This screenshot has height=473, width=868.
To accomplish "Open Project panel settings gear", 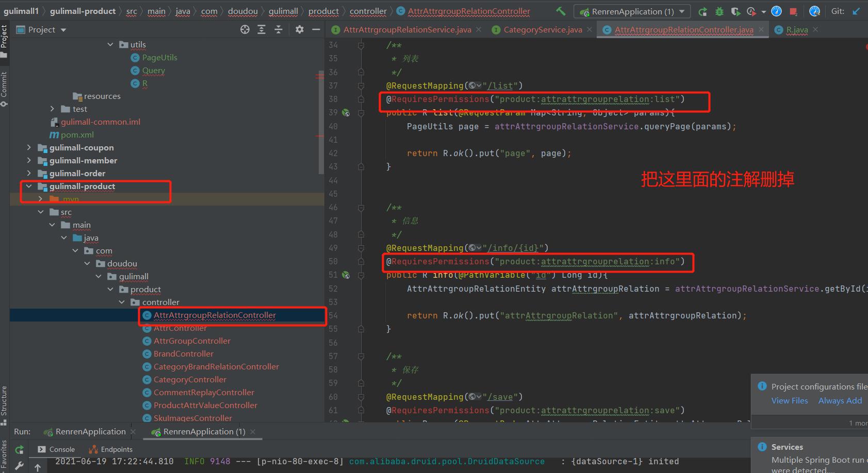I will click(x=300, y=30).
